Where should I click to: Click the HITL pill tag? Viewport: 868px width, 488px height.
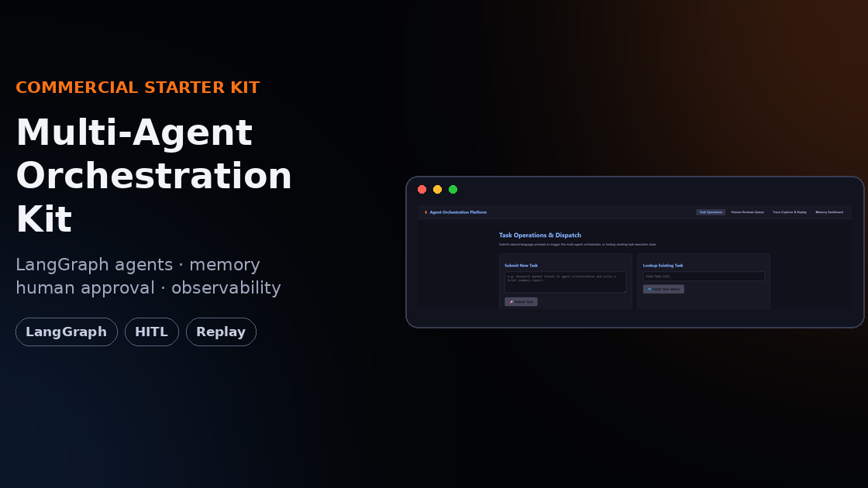152,332
